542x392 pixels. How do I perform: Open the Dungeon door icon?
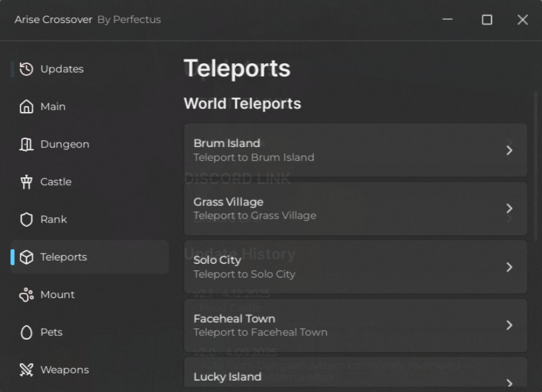tap(26, 144)
